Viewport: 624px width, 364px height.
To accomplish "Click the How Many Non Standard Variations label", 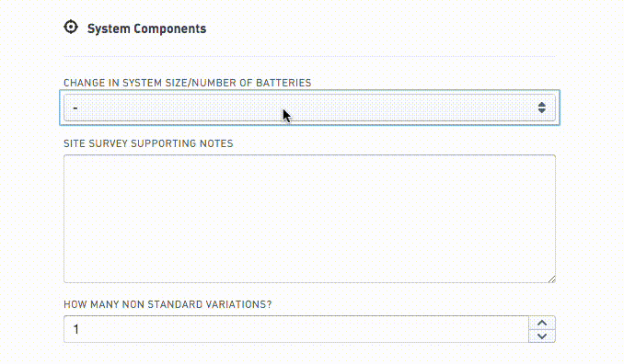I will click(168, 304).
